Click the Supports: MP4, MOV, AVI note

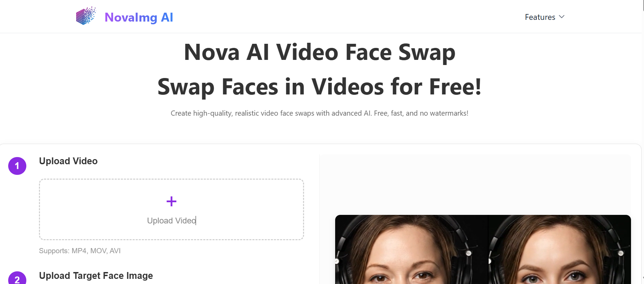pos(80,251)
